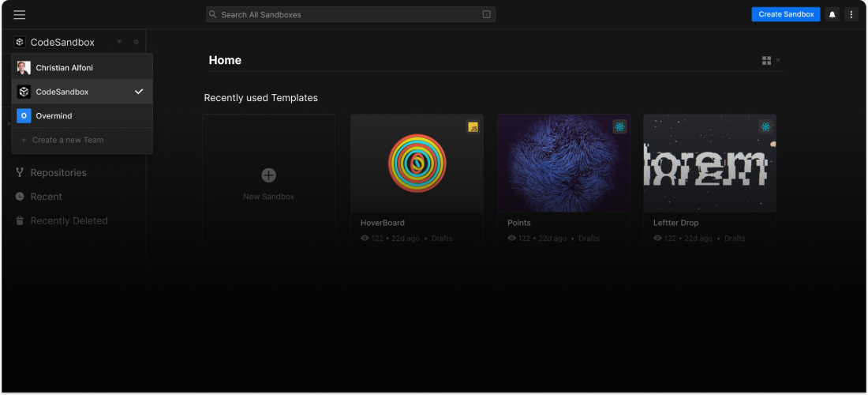Image resolution: width=868 pixels, height=395 pixels.
Task: Choose Create a new Team
Action: [82, 140]
